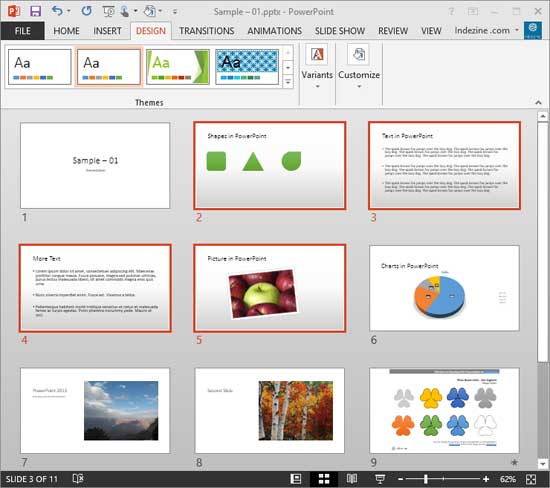This screenshot has width=550, height=488.
Task: Redo or repeat the last action
Action: click(86, 11)
